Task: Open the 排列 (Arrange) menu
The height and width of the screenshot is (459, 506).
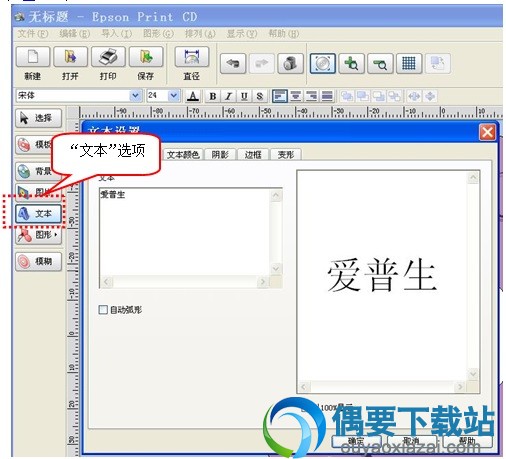Action: (x=200, y=34)
